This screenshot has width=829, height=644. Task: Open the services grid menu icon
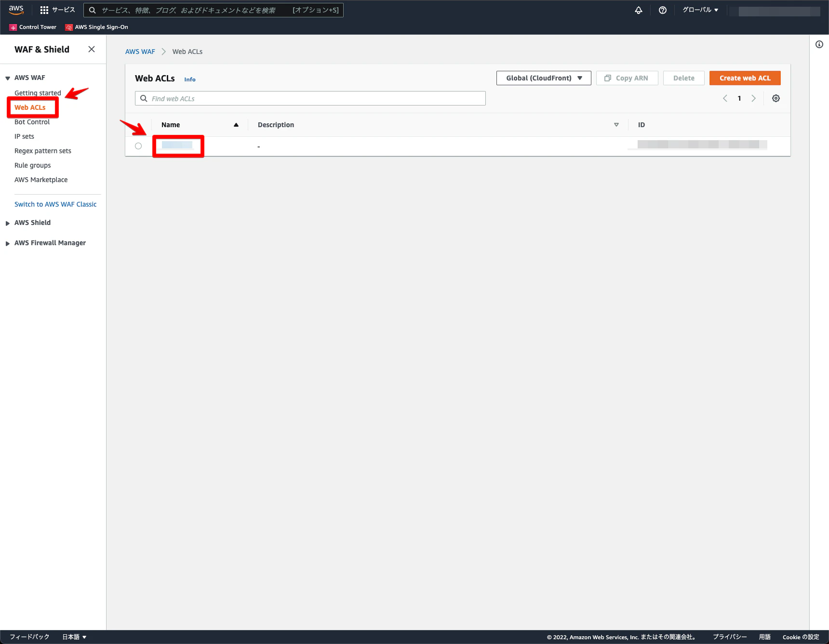pos(44,10)
